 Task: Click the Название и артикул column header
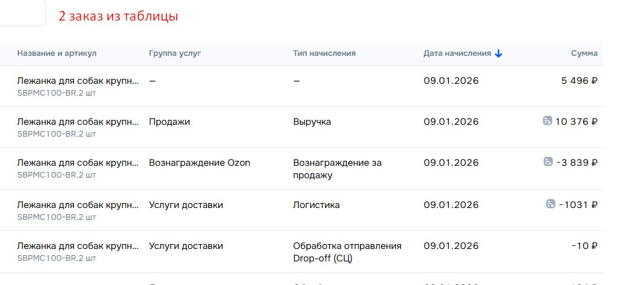57,53
